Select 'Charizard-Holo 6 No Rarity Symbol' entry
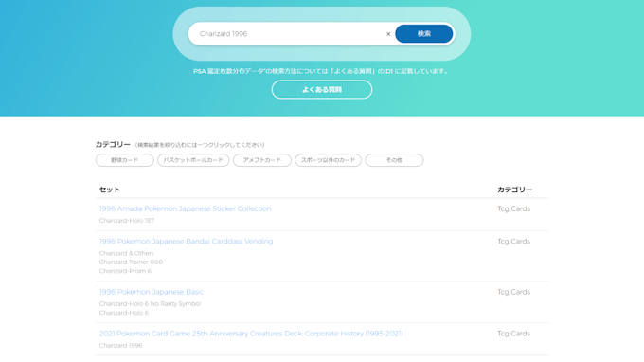 point(150,304)
